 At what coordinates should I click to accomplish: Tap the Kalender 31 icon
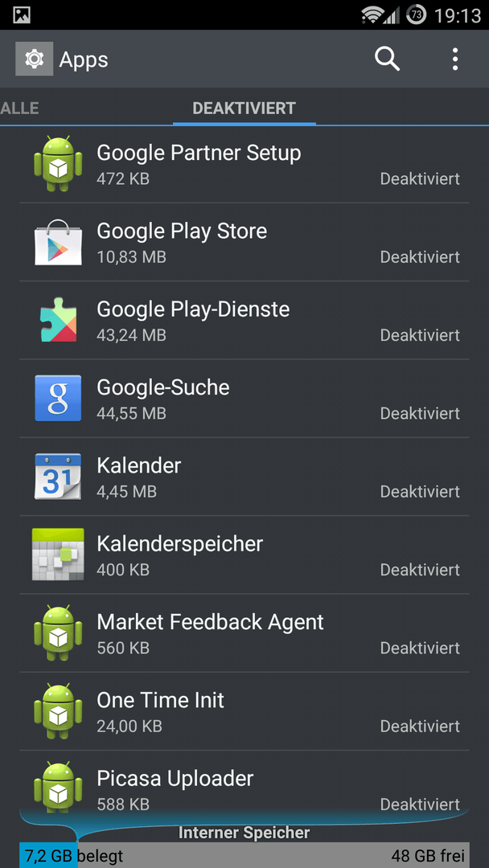tap(58, 476)
